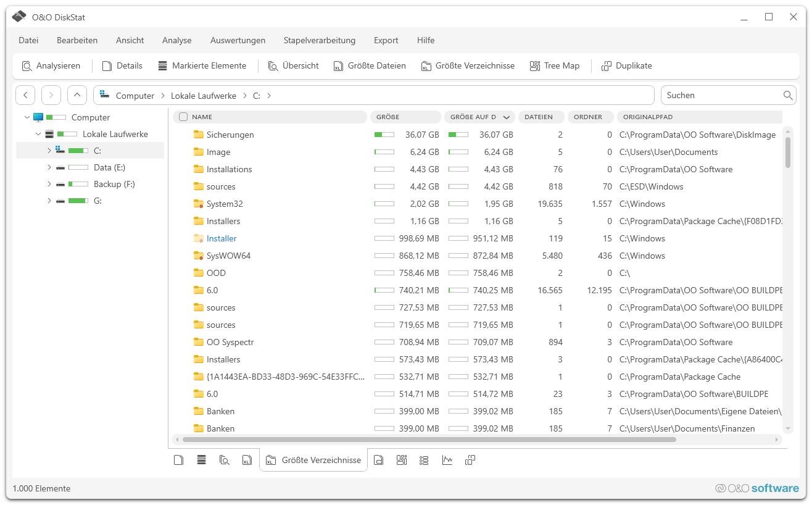
Task: Select the marked elements lines icon tab at bottom
Action: click(201, 460)
